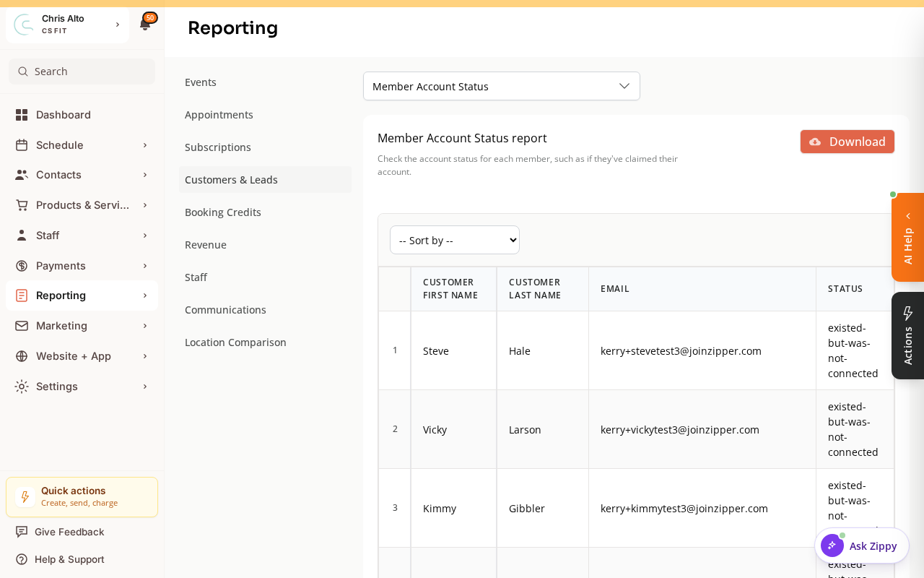Expand the Settings submenu chevron
This screenshot has width=924, height=578.
145,387
